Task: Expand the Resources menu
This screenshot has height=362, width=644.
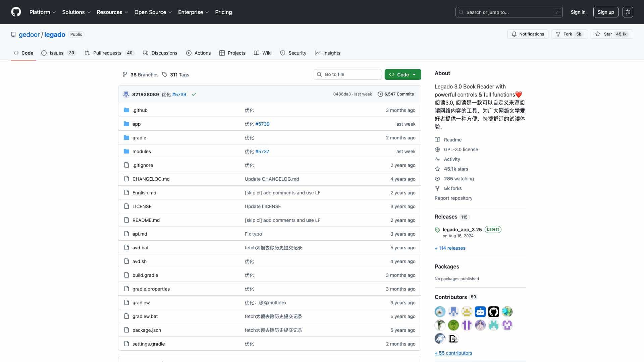Action: point(112,12)
